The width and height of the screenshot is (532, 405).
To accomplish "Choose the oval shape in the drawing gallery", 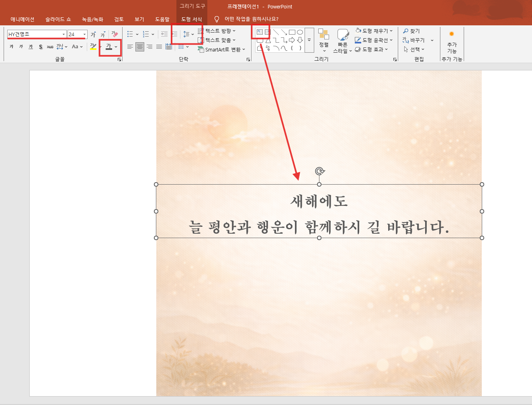I will pos(300,32).
